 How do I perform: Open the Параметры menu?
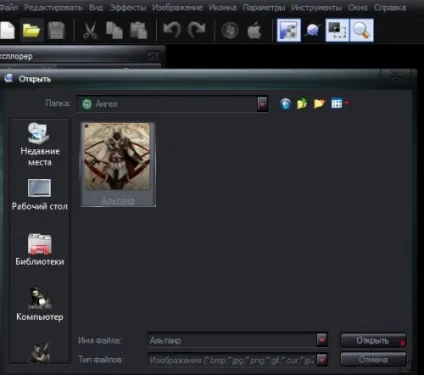(x=264, y=7)
